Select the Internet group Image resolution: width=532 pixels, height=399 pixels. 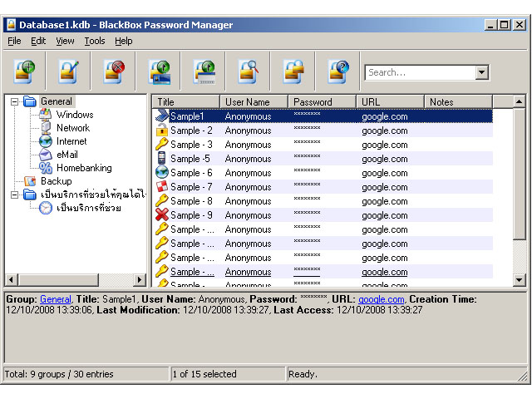71,141
